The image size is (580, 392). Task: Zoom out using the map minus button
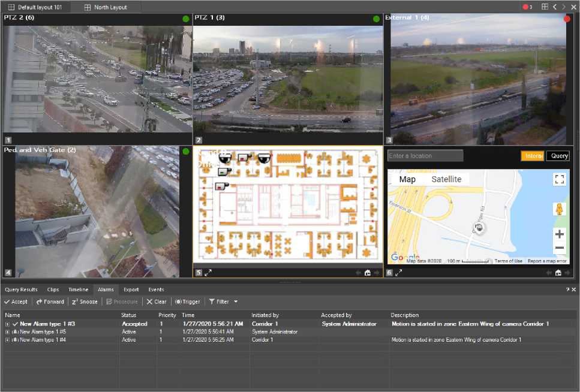point(559,248)
